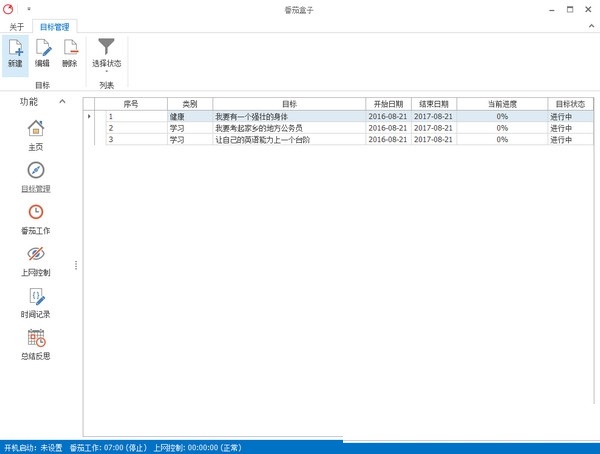Open the 主页 home icon in sidebar
The width and height of the screenshot is (600, 454).
click(36, 128)
